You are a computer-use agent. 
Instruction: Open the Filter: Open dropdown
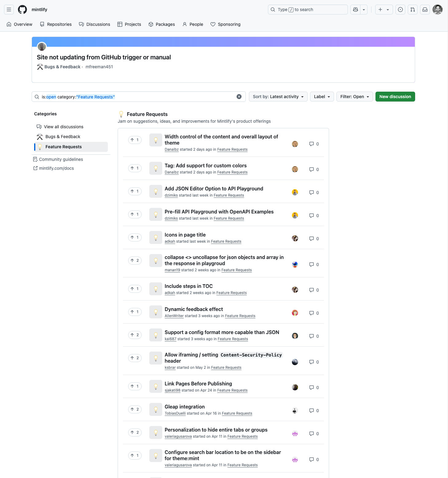(355, 97)
